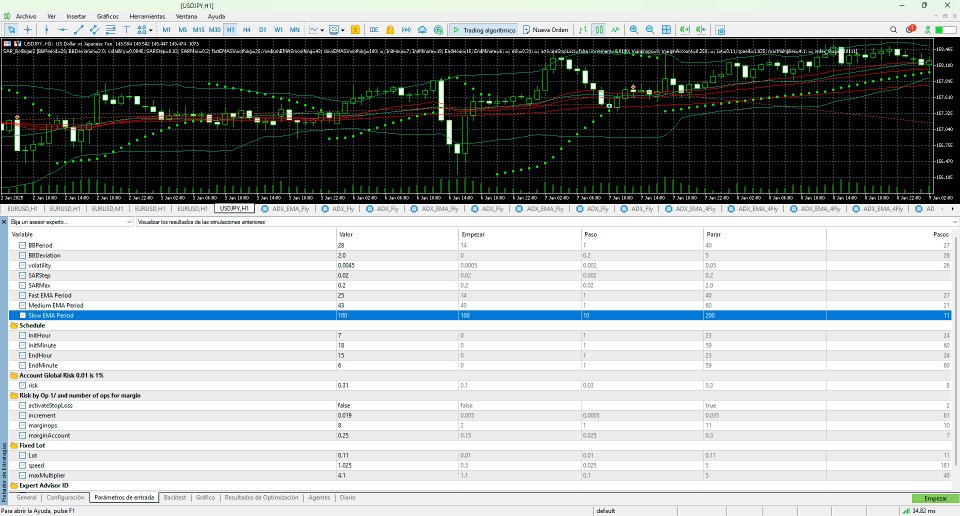Toggle the Fast EMA Period checkbox
Screen dimensions: 960x516
pos(22,296)
